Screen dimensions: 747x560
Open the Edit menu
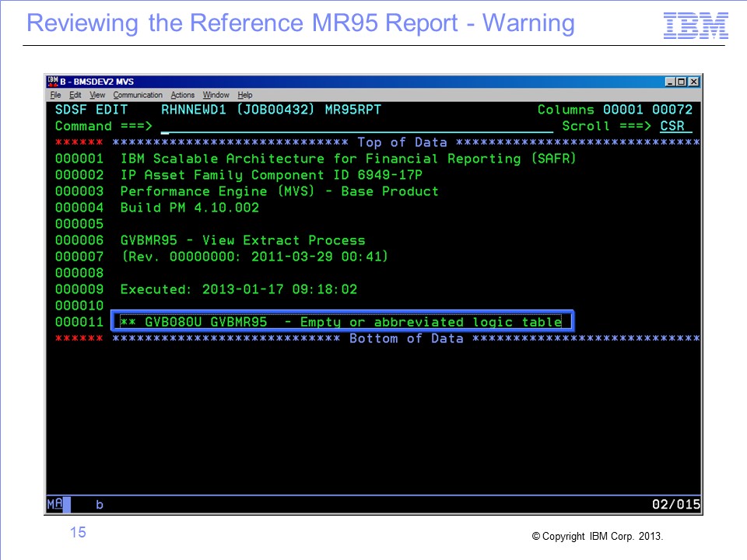(75, 95)
